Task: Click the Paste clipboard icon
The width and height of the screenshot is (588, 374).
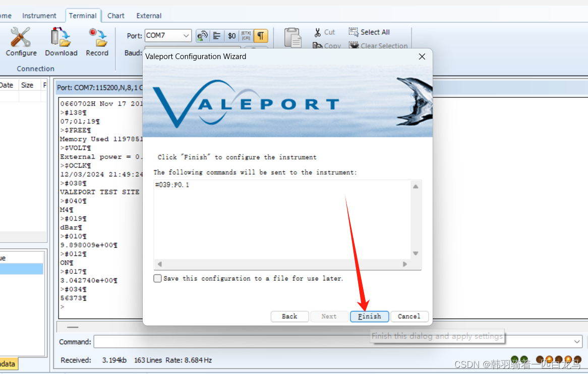Action: point(292,37)
